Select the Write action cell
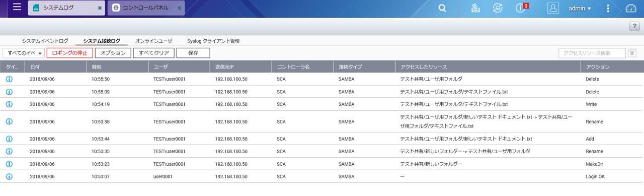644x196 pixels. (591, 104)
